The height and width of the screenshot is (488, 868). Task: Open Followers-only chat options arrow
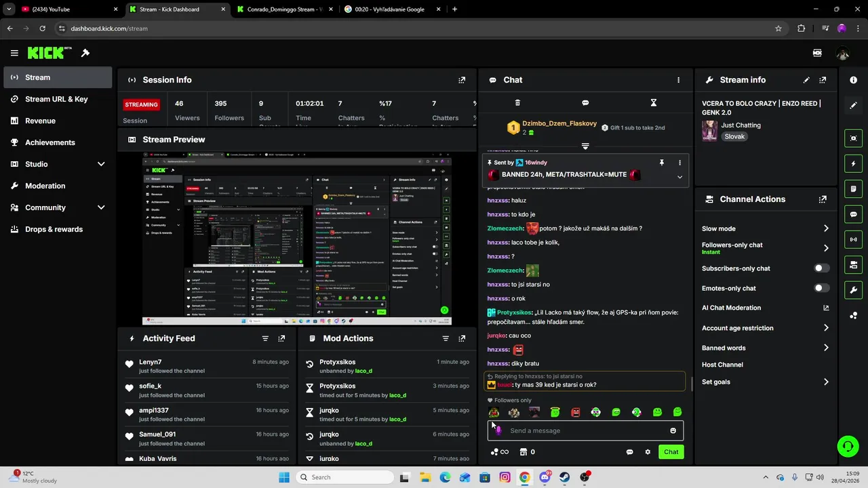tap(826, 248)
